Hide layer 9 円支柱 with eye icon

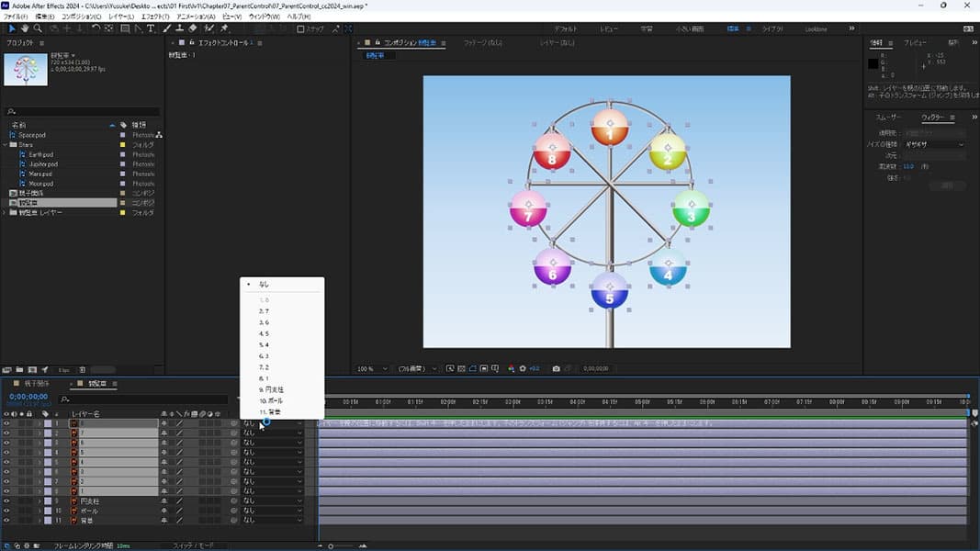(6, 501)
